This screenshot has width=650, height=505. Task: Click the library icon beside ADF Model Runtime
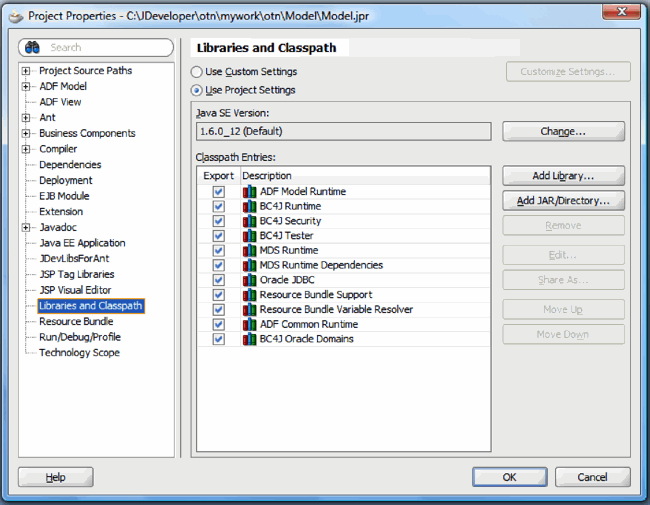point(250,192)
